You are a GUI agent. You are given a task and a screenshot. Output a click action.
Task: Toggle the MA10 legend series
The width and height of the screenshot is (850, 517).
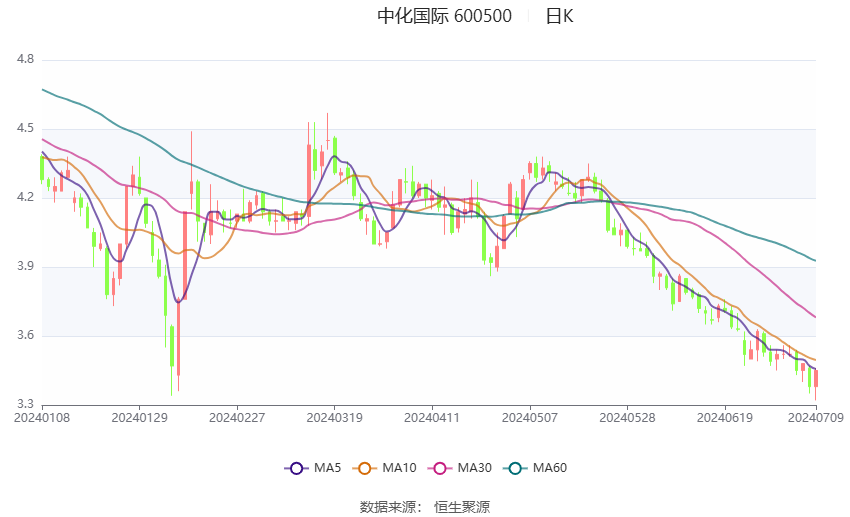coord(384,468)
